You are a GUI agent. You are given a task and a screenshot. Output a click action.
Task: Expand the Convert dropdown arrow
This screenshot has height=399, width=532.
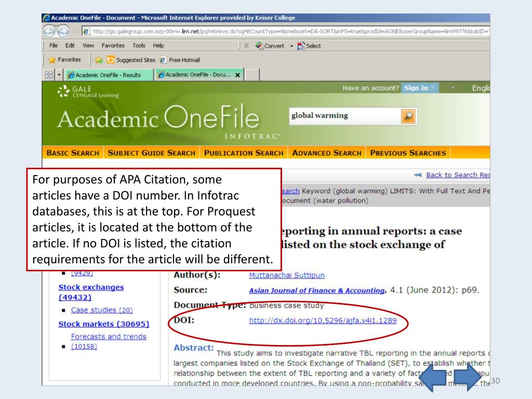pyautogui.click(x=291, y=46)
